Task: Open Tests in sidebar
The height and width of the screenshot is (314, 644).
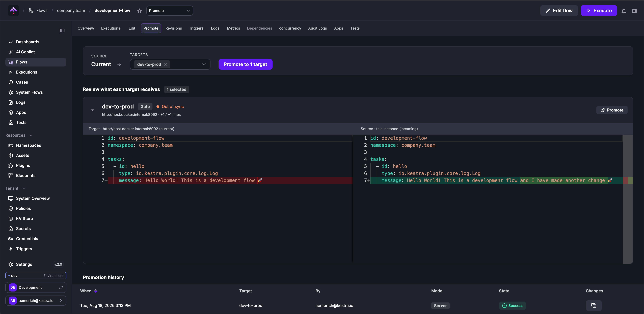Action: pos(36,122)
